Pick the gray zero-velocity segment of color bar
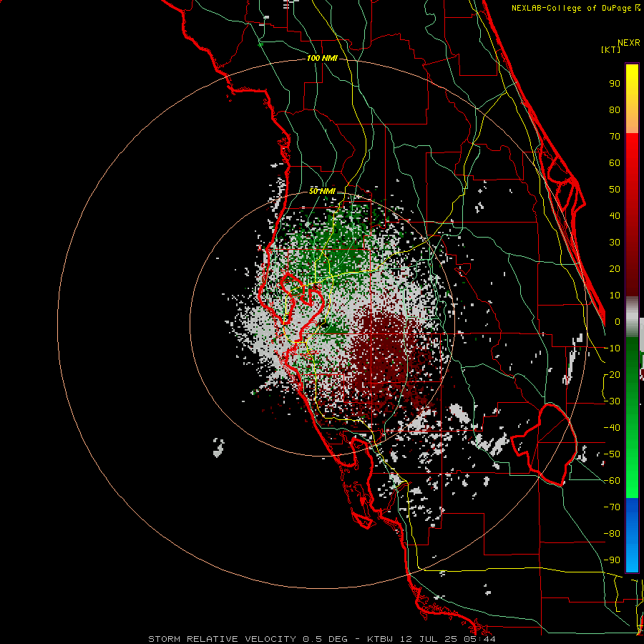The width and height of the screenshot is (644, 644). point(632,316)
